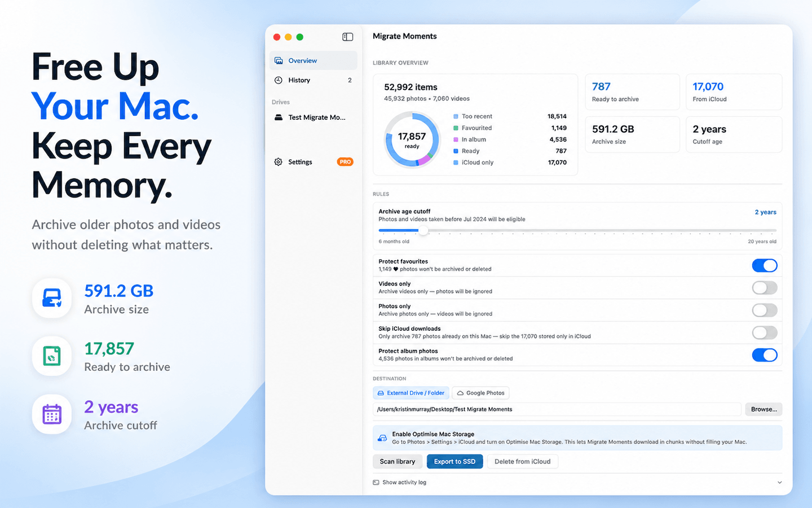Image resolution: width=812 pixels, height=508 pixels.
Task: Click the Too recent legend color square
Action: (456, 116)
